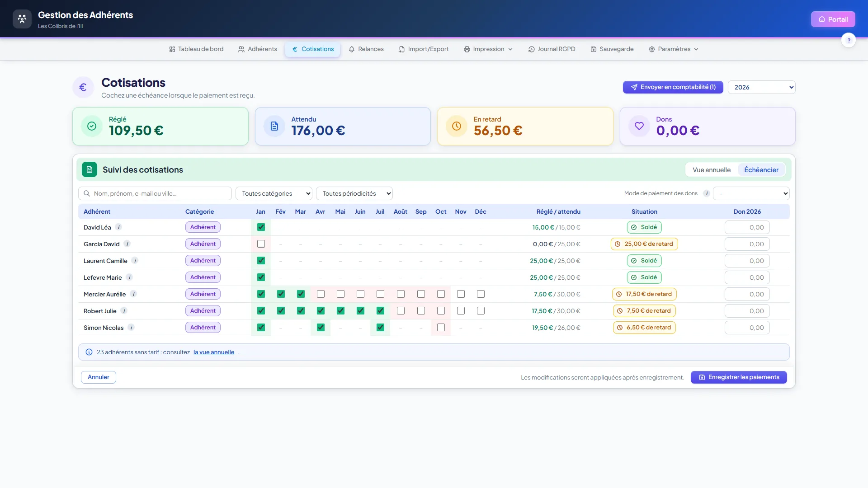Tick April checkbox for Mercier Aurélie
The height and width of the screenshot is (488, 868).
[x=321, y=294]
